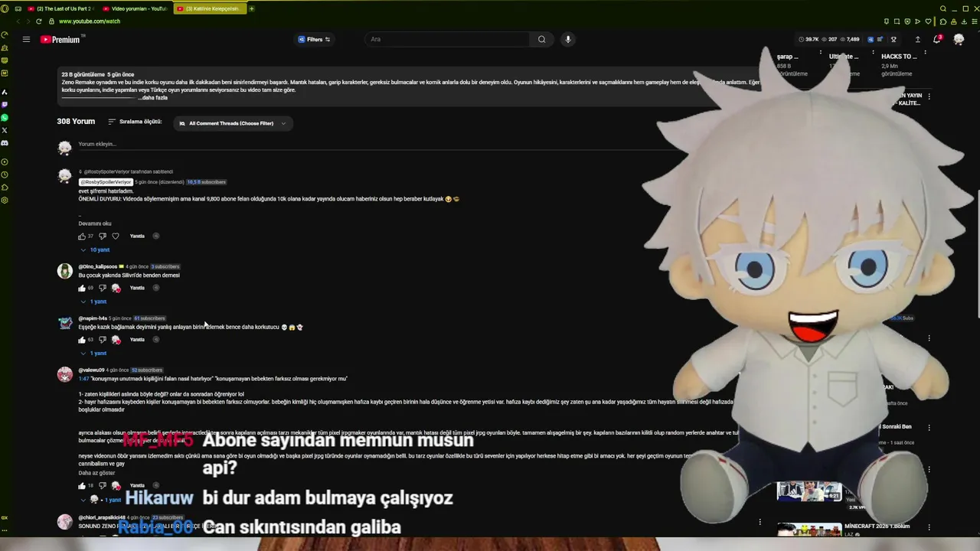Click the www.youtube.com/watch address bar
The image size is (980, 551).
pyautogui.click(x=90, y=21)
